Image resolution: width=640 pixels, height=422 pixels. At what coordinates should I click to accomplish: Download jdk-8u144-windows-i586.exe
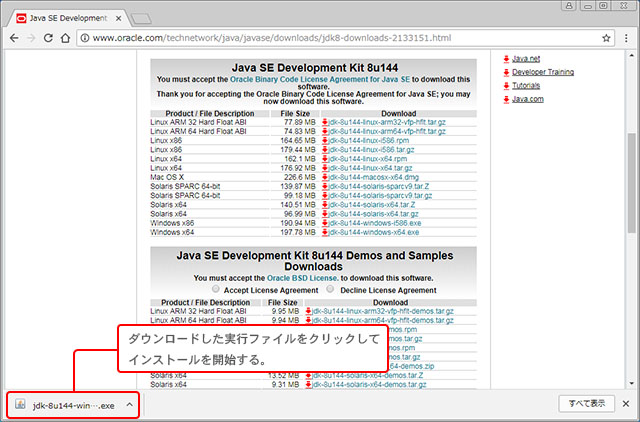click(x=375, y=223)
